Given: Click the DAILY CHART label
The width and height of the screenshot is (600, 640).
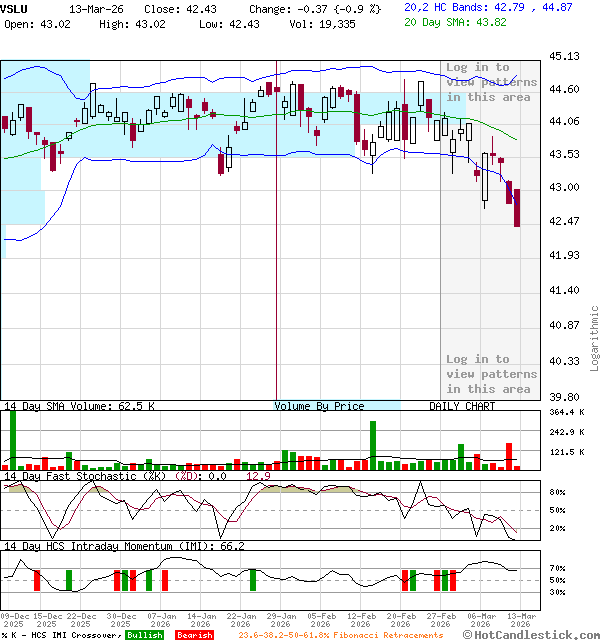Looking at the screenshot, I should coord(462,406).
